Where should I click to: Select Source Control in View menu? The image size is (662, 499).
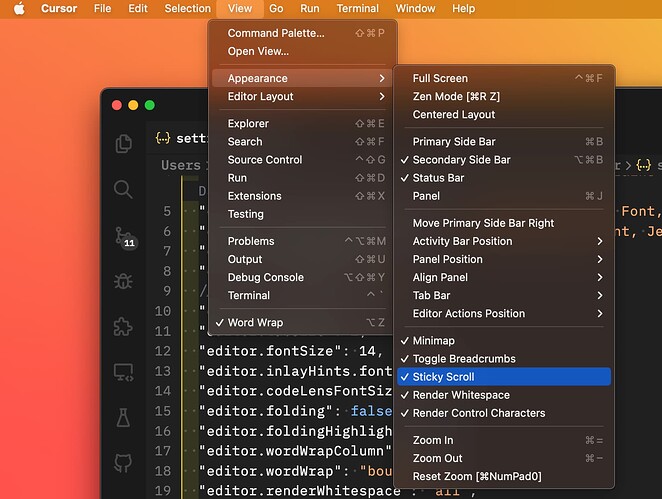[x=302, y=160]
